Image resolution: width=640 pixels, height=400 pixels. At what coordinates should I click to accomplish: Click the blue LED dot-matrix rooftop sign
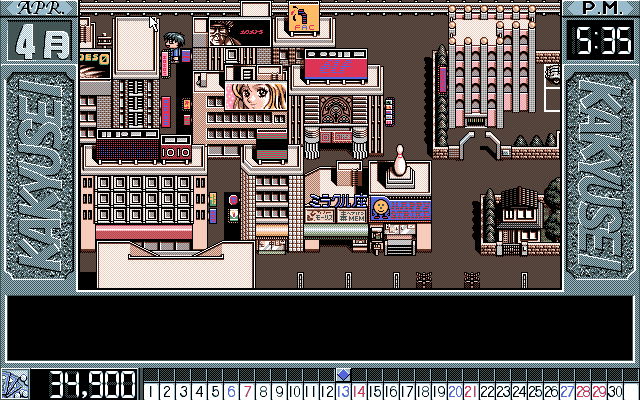point(127,150)
